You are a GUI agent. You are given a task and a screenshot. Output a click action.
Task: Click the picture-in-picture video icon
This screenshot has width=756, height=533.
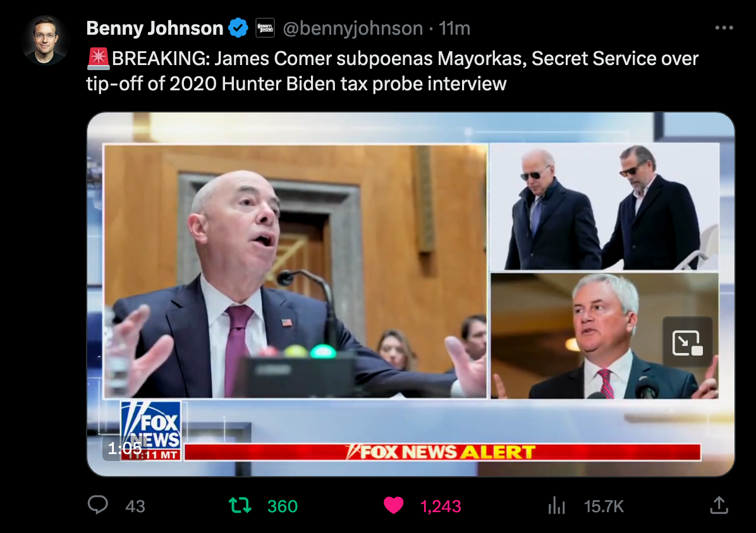[x=688, y=342]
